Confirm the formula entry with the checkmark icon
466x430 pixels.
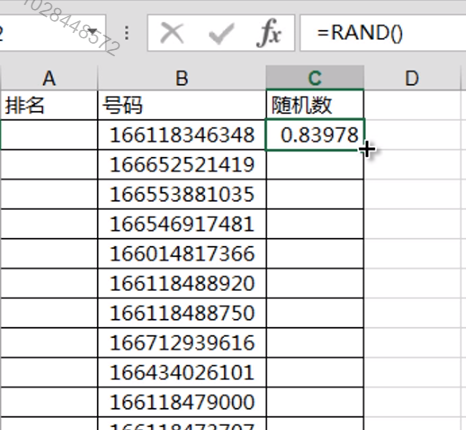[221, 33]
